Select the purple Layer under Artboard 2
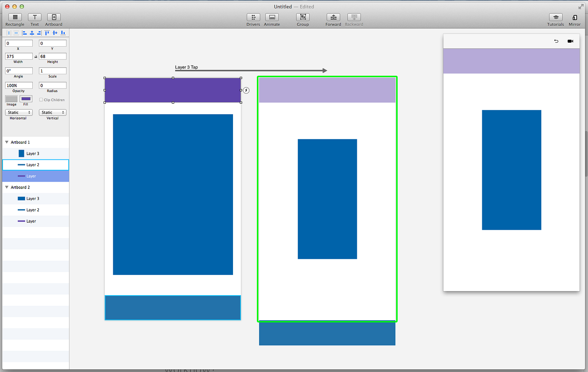 coord(36,221)
